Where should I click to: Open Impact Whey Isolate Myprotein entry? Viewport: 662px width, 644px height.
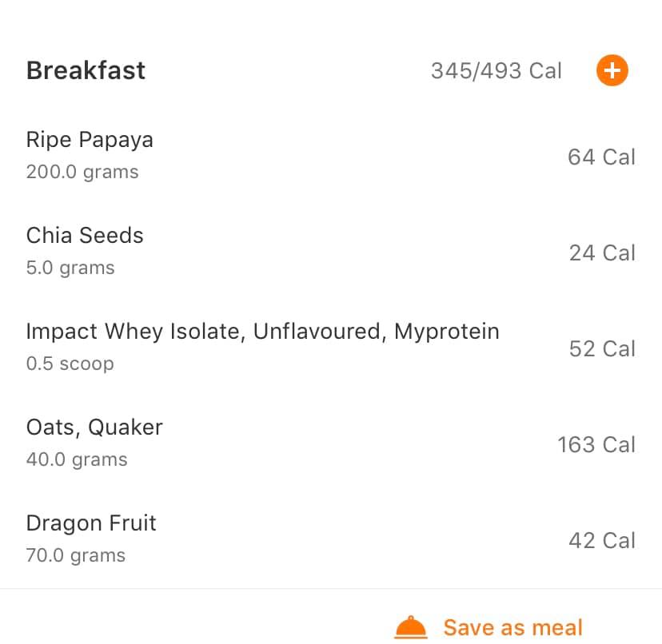(262, 332)
